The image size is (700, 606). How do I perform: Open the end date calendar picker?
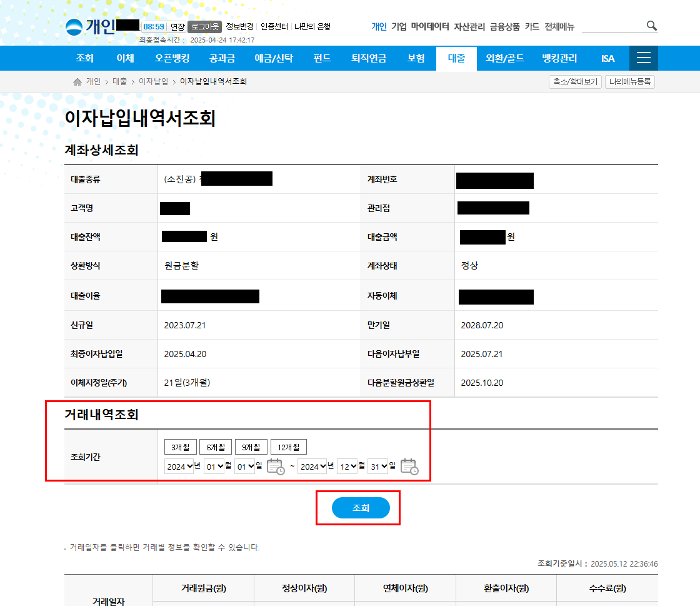[409, 467]
